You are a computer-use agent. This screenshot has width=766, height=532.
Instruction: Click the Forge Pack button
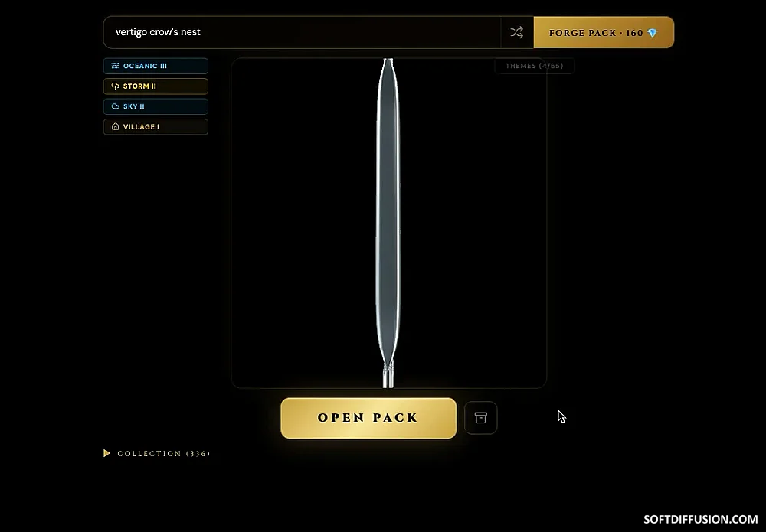(x=604, y=32)
